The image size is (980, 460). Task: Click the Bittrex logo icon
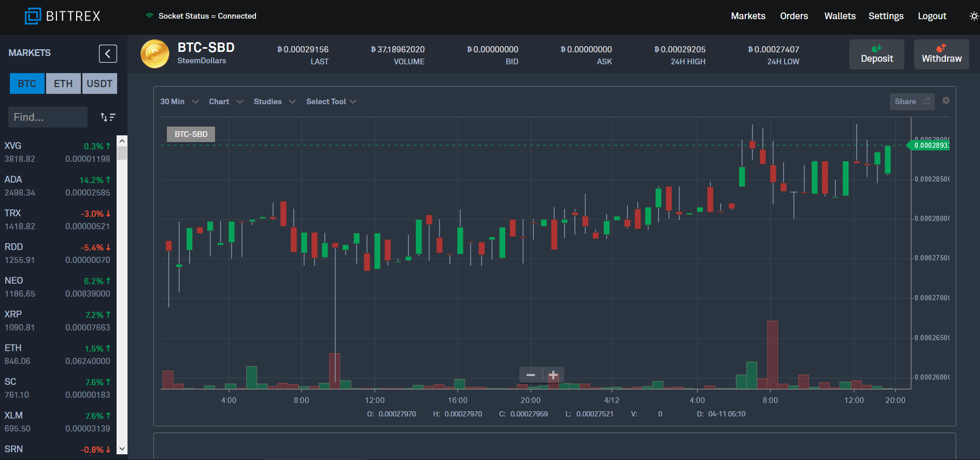click(33, 16)
